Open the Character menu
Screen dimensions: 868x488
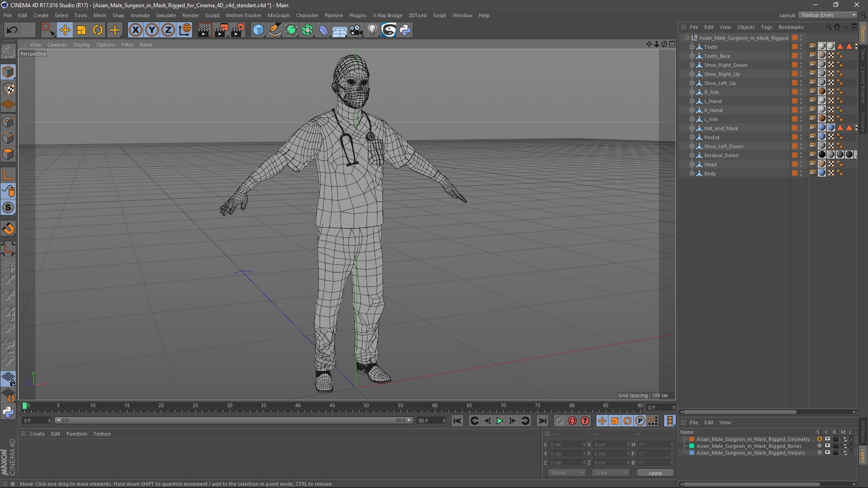307,15
